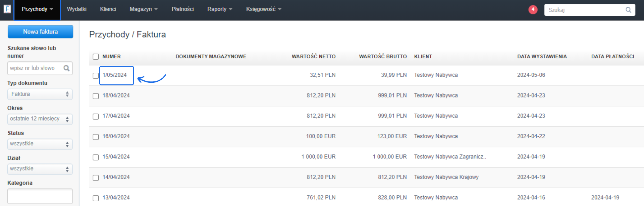644x206 pixels.
Task: Open the Typ dokumentu dropdown
Action: 40,94
